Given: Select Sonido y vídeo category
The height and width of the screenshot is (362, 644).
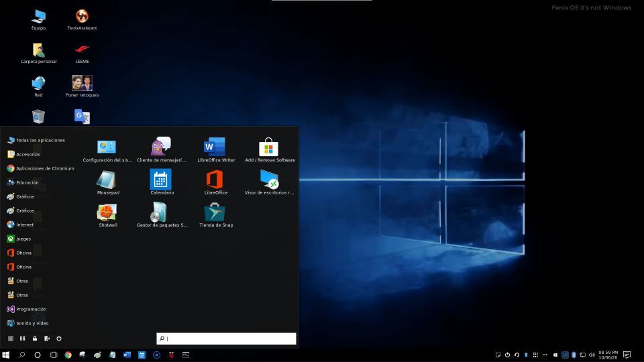Looking at the screenshot, I should (x=28, y=323).
